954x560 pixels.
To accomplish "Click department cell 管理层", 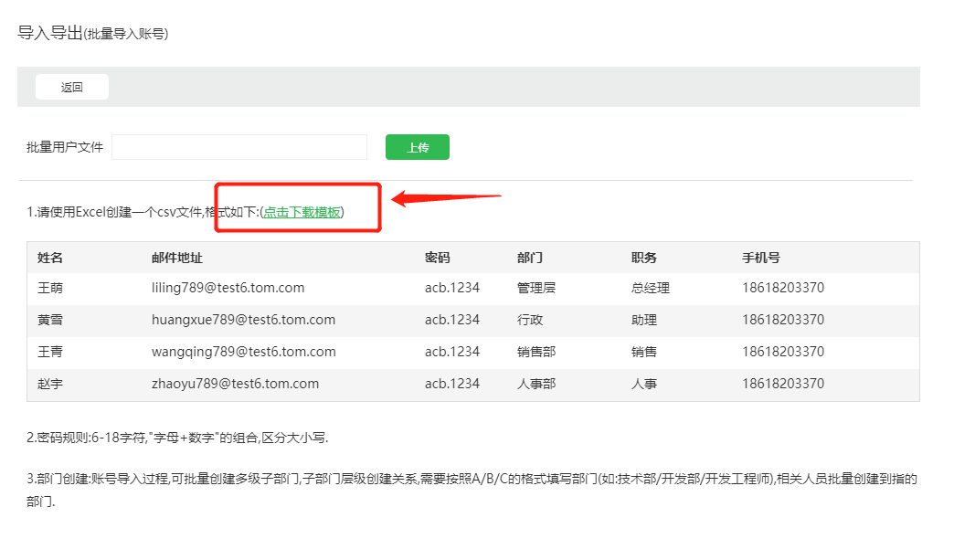I will (x=536, y=288).
